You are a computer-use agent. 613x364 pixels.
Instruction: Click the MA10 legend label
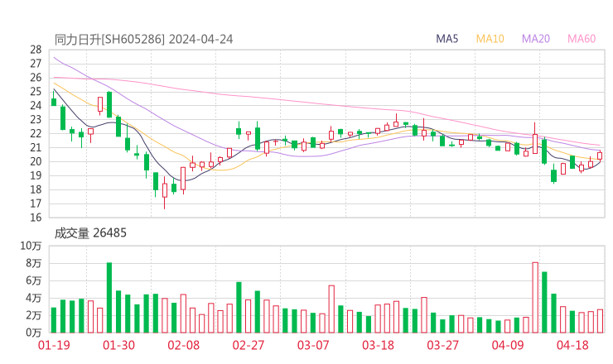tap(490, 39)
